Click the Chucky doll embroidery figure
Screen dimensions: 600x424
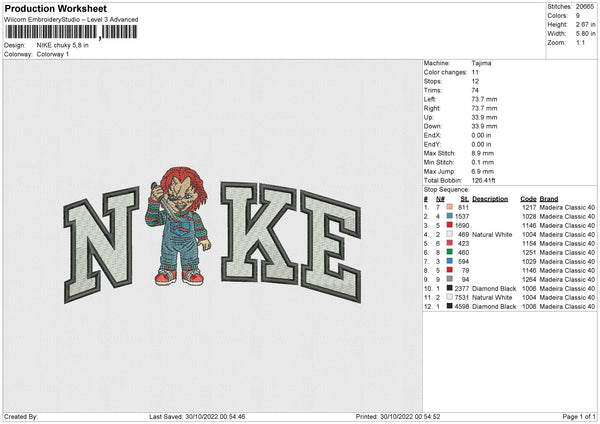[x=178, y=227]
